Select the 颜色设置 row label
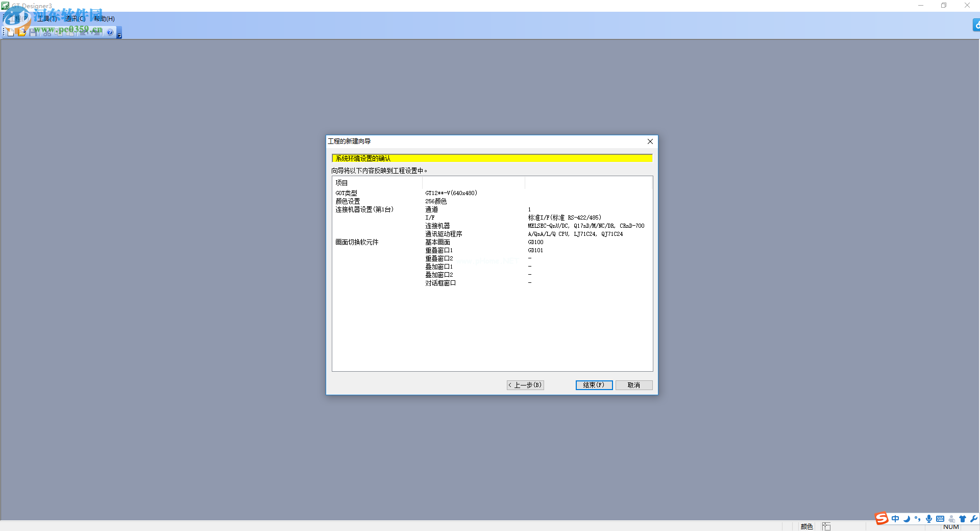This screenshot has height=531, width=980. click(348, 201)
